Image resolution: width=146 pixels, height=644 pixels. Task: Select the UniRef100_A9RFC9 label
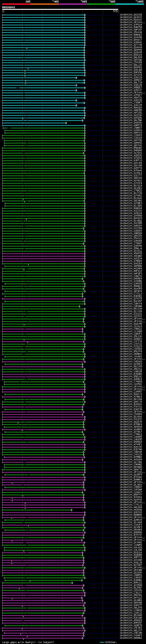[x=131, y=125]
